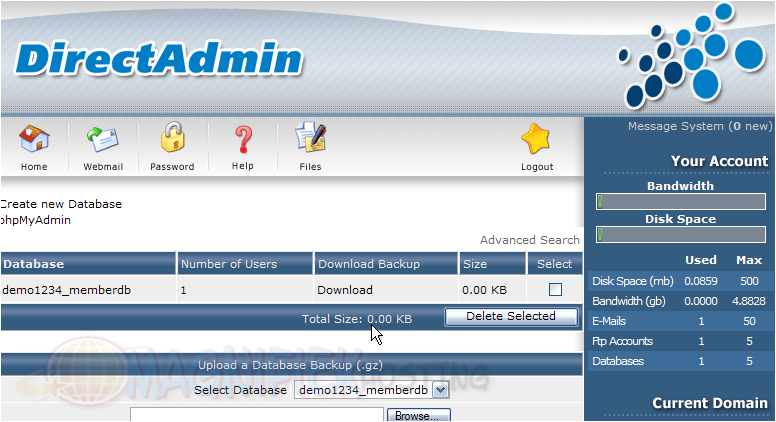Viewport: 776px width, 422px height.
Task: Tick the checkbox for demo1234_memberdb
Action: pos(555,289)
